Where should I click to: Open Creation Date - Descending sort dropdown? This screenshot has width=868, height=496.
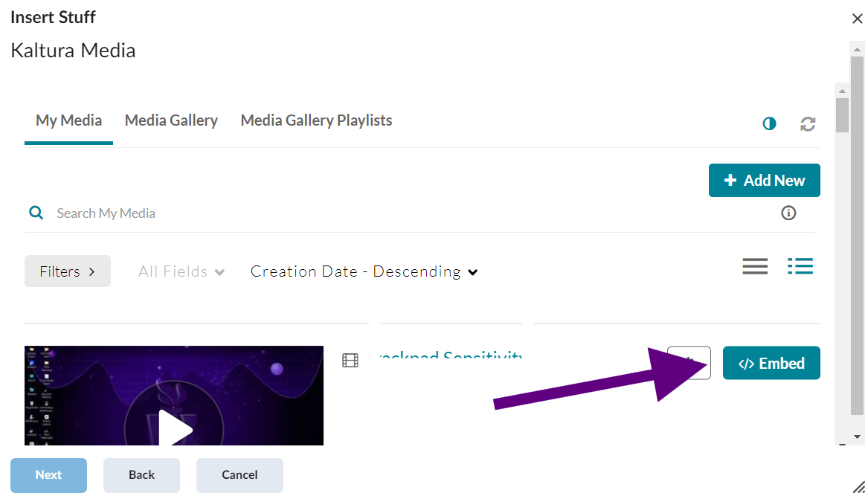pos(364,272)
